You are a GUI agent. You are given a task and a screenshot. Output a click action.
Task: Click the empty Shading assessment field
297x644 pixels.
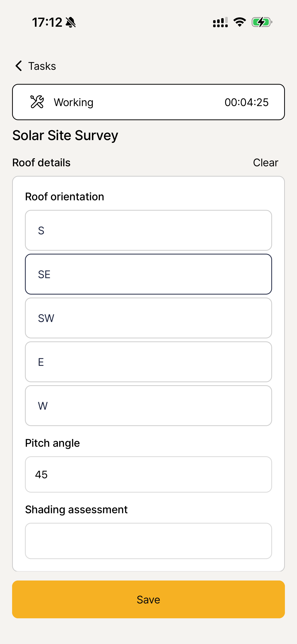148,541
